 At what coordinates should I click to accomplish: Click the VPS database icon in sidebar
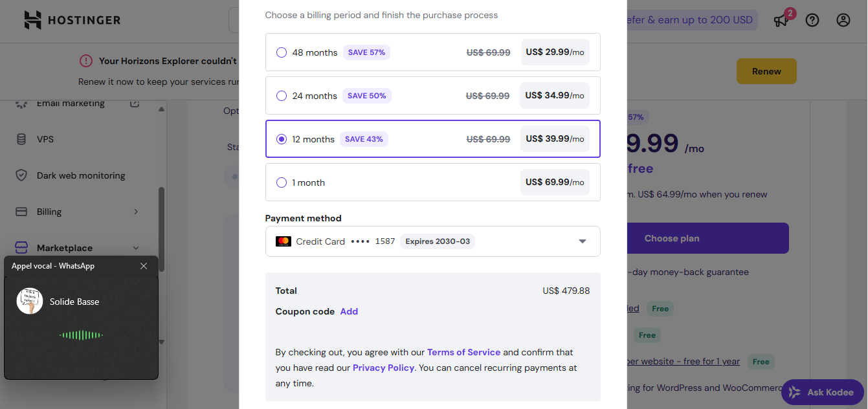point(21,139)
